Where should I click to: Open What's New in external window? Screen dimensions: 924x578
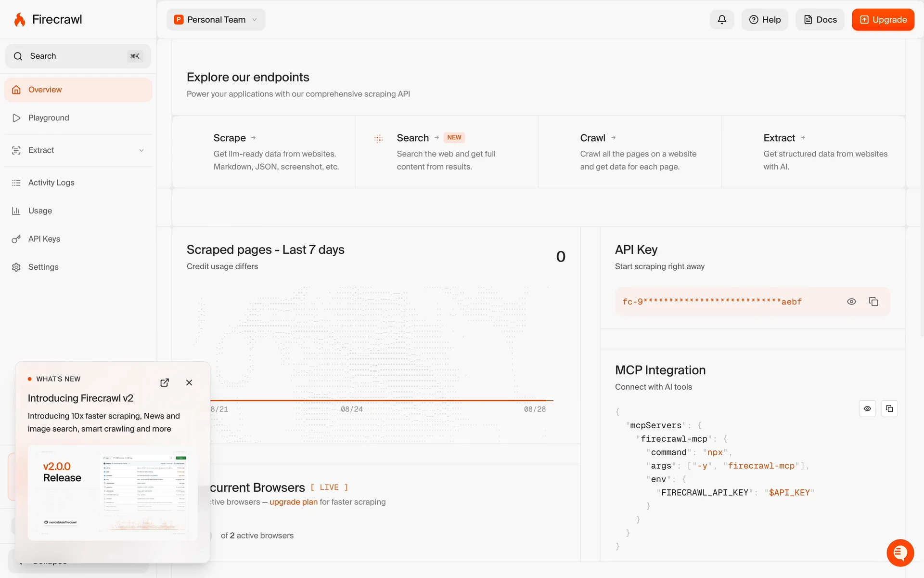[165, 382]
